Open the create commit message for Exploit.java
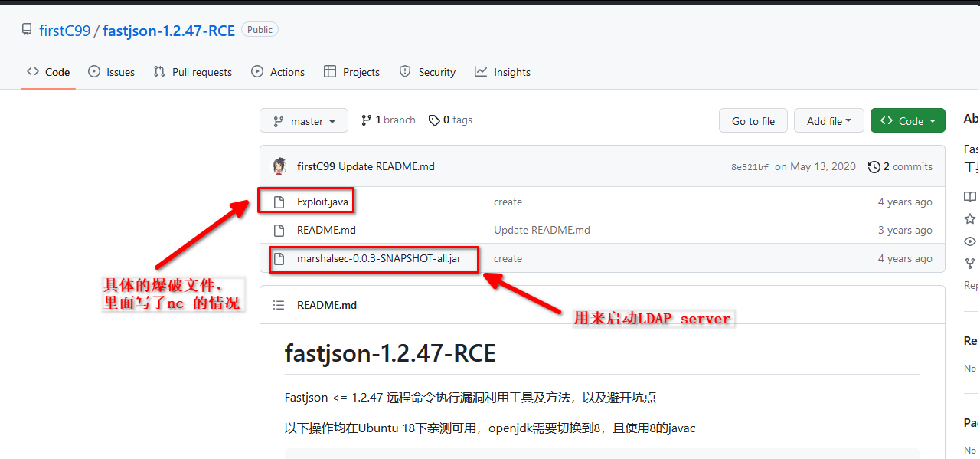Image resolution: width=980 pixels, height=459 pixels. 508,202
